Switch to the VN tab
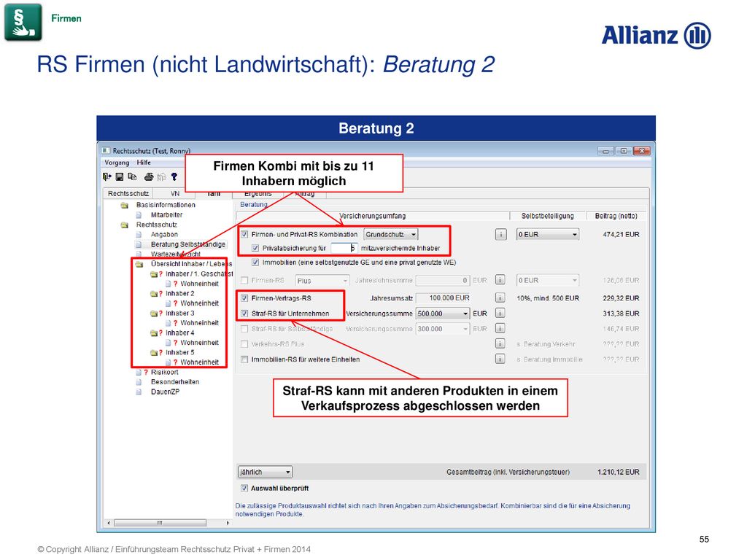Screen dimensions: 747x560 coord(175,193)
